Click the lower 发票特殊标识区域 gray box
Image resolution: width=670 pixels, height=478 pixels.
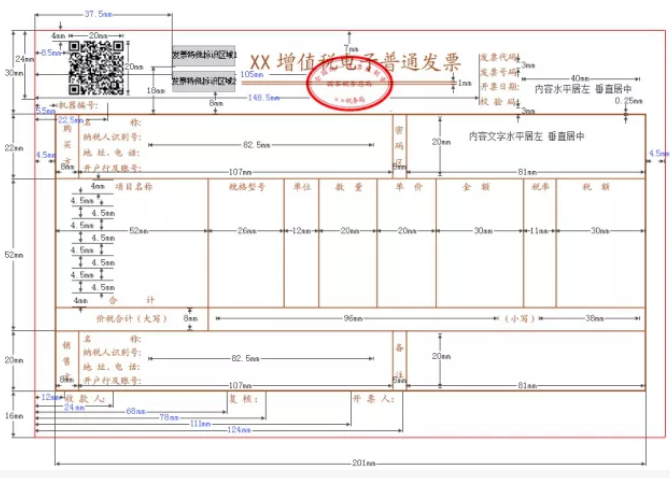tap(205, 81)
